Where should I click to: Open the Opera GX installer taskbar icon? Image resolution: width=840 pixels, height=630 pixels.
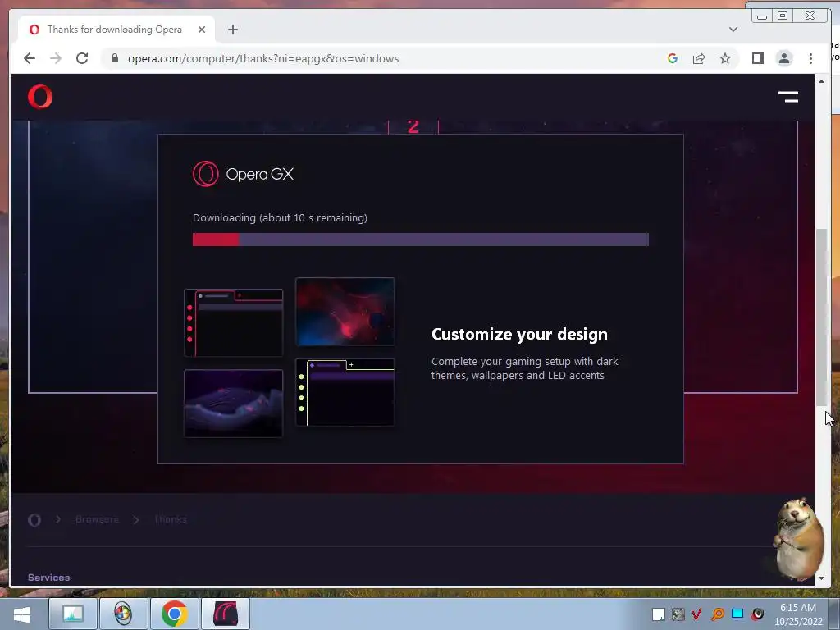pos(226,614)
